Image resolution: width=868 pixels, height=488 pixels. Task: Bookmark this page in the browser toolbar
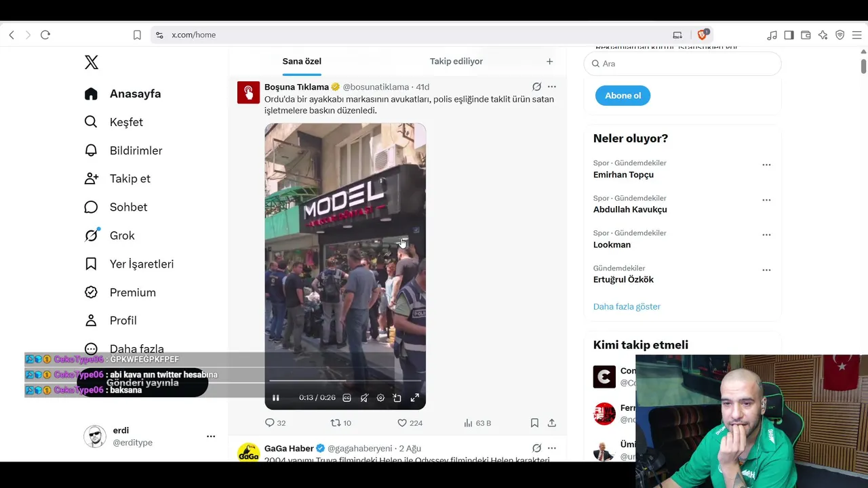pyautogui.click(x=137, y=35)
